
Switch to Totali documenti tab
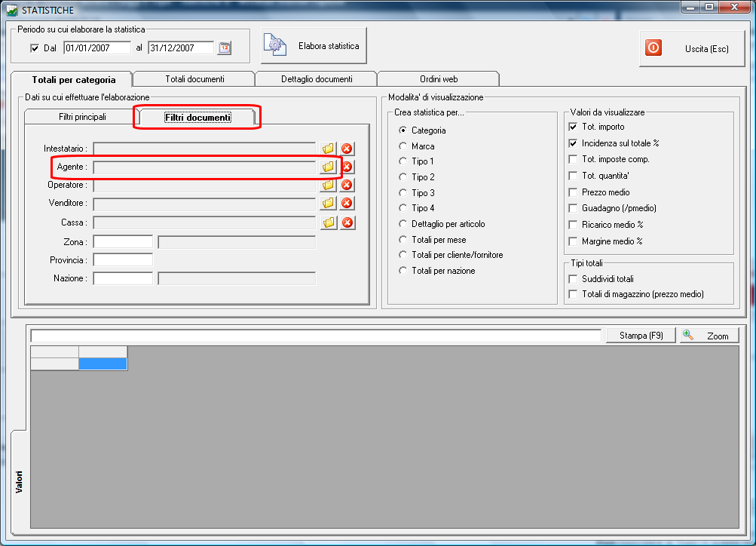coord(194,79)
